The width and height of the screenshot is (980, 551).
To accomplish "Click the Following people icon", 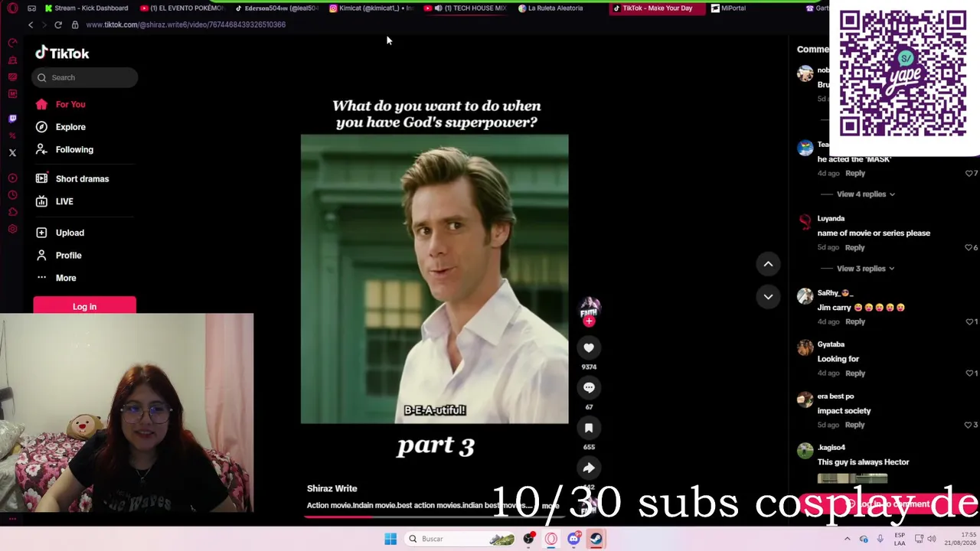I will point(41,149).
